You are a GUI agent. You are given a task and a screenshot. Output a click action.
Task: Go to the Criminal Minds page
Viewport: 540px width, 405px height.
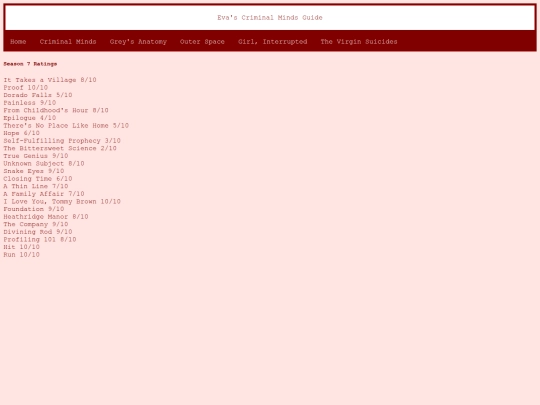(68, 42)
